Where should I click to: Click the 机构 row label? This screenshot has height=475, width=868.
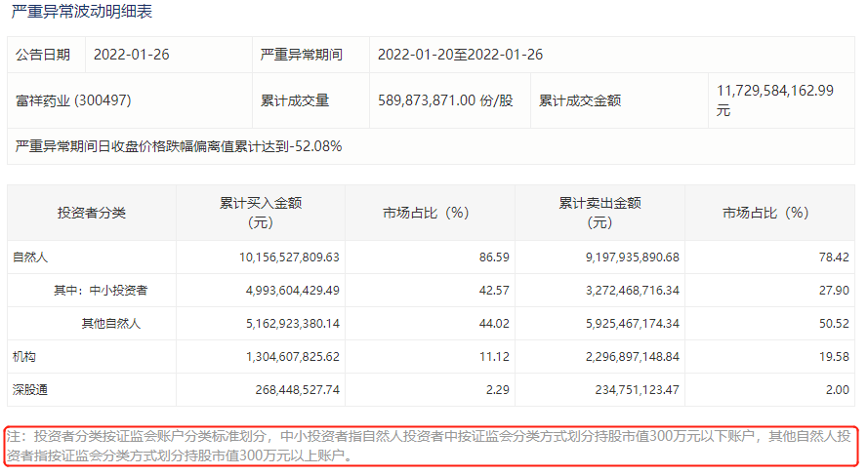pyautogui.click(x=23, y=357)
